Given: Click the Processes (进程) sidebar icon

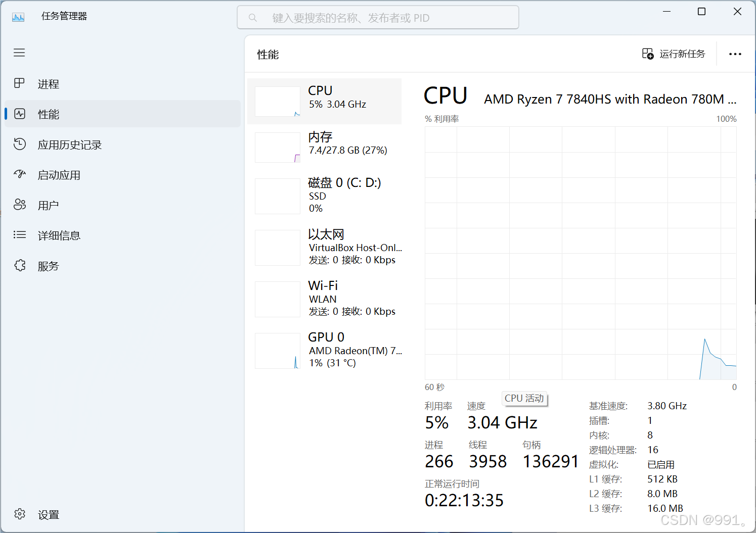Looking at the screenshot, I should pos(19,83).
